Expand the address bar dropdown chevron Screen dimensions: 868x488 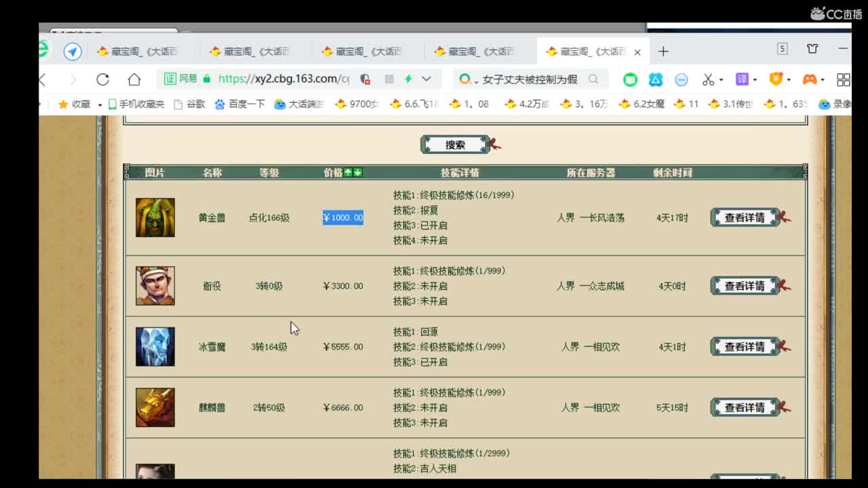click(x=426, y=79)
